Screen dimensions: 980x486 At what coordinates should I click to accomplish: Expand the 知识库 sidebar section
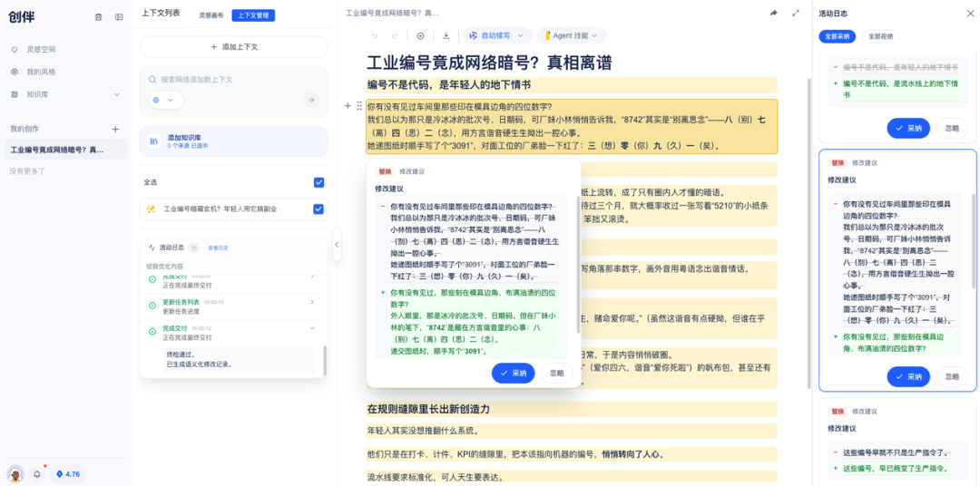pyautogui.click(x=117, y=94)
